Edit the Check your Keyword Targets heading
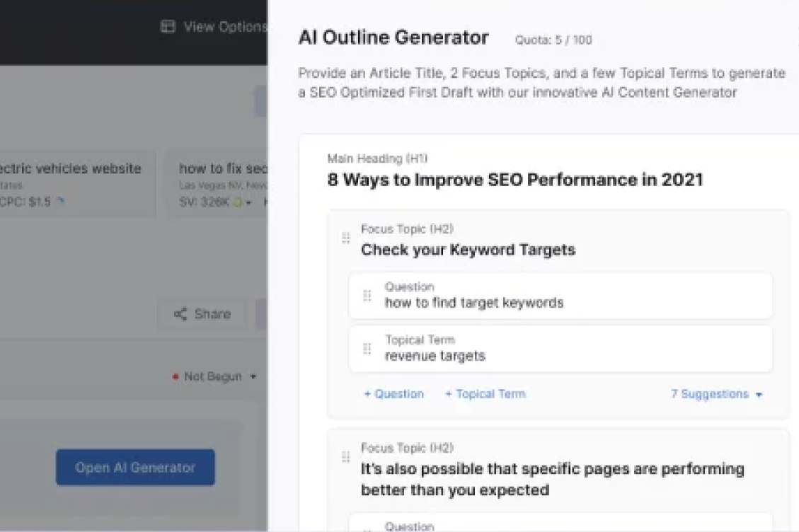Viewport: 799px width, 532px height. tap(468, 250)
